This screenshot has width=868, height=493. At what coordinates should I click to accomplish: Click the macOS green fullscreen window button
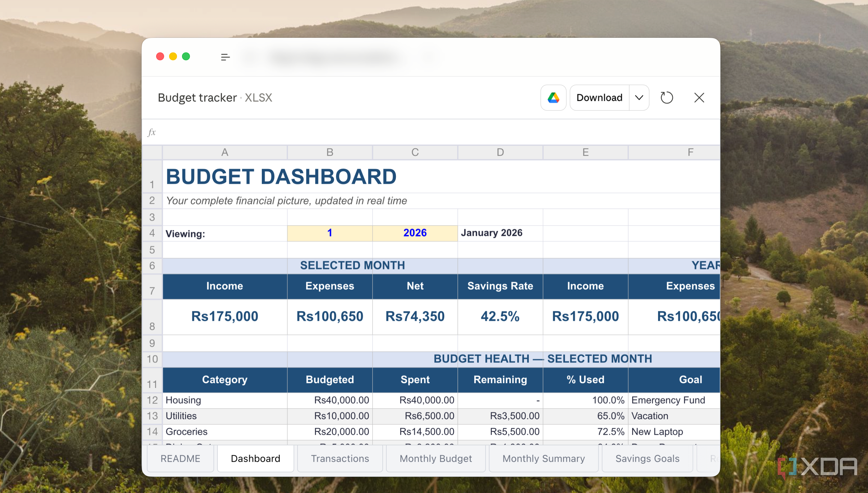click(x=186, y=57)
